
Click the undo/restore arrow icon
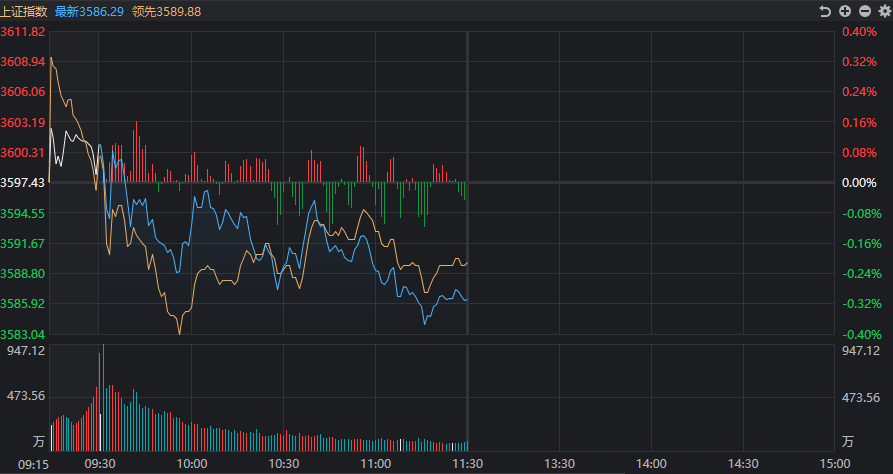tap(825, 11)
